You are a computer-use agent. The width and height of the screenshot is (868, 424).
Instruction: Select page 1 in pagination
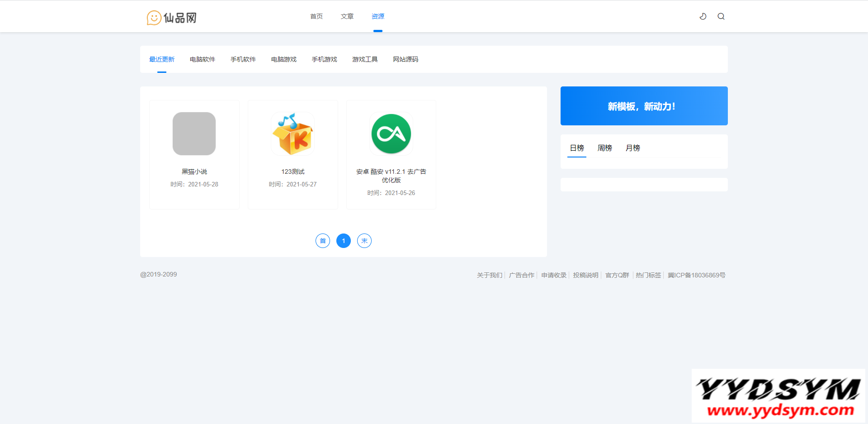point(344,241)
